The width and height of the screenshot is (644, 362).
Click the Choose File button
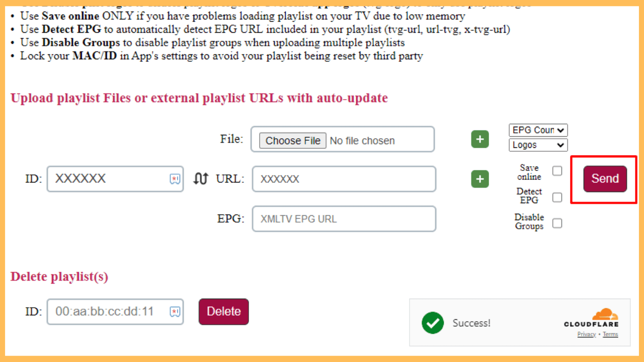[x=292, y=140]
